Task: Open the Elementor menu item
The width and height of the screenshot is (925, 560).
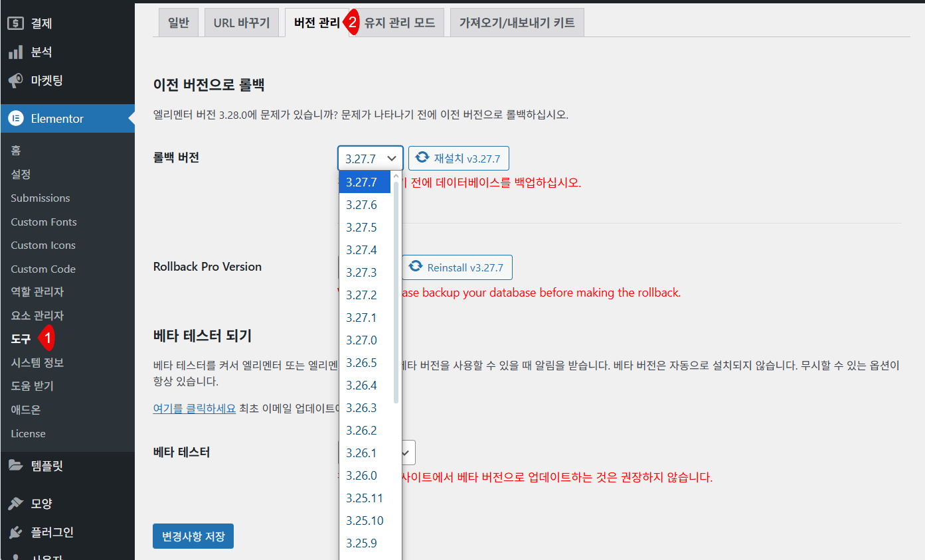Action: 67,119
